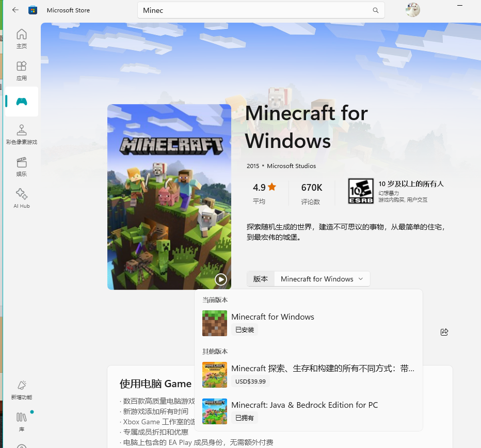
Task: Click the 游戏内购买, 用户交互 descriptor text
Action: click(x=403, y=200)
